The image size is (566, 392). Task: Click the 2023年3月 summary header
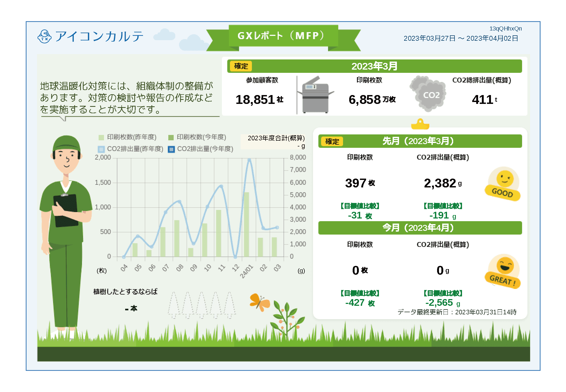(374, 66)
